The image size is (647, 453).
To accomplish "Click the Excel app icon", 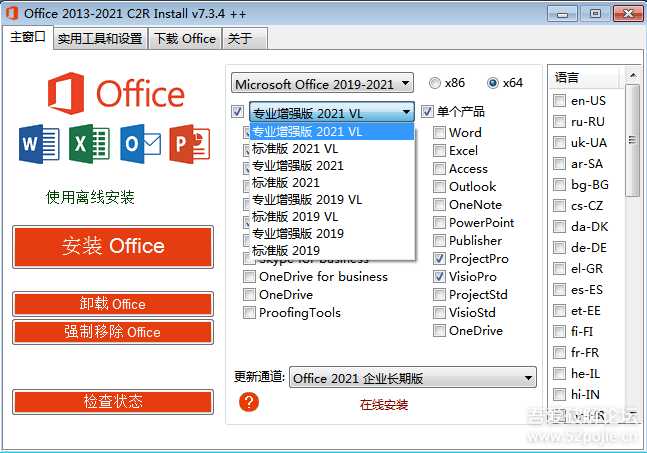I will tap(89, 145).
